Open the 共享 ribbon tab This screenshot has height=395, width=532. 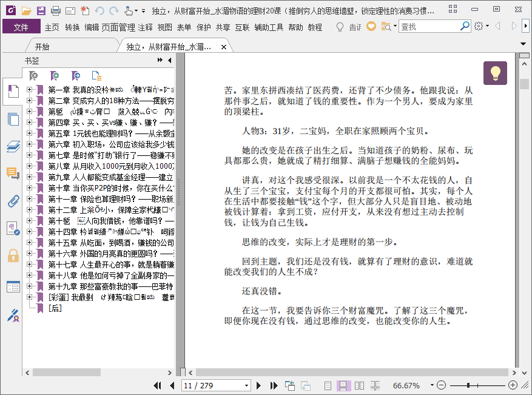[223, 27]
